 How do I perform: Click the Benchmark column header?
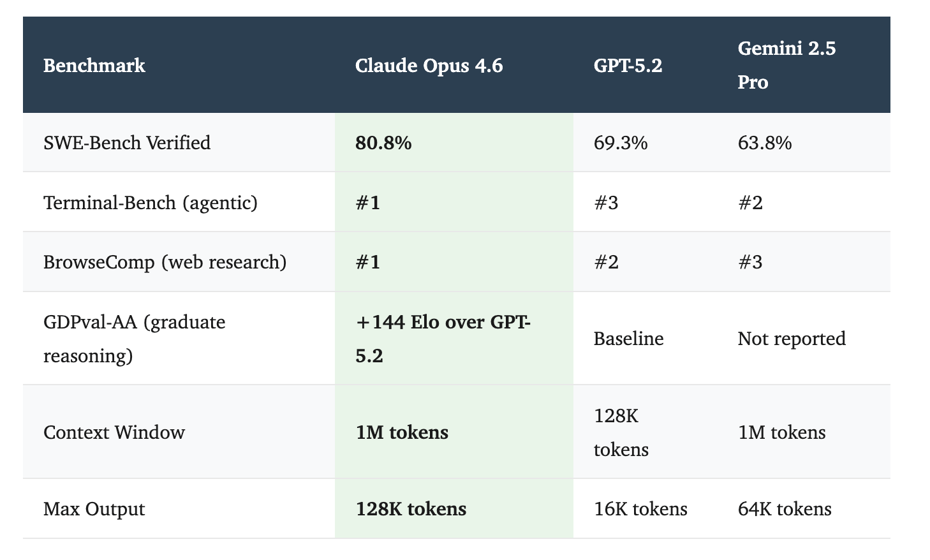point(94,65)
